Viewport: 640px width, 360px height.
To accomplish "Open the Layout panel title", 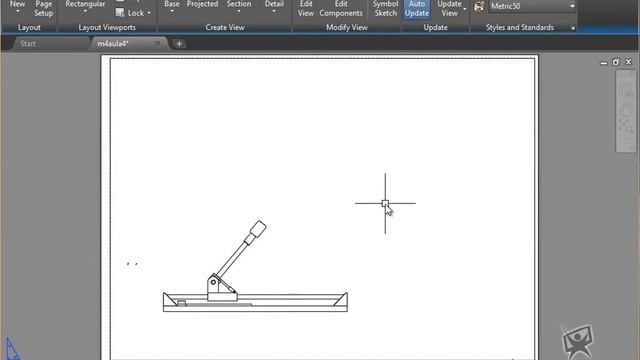I will pyautogui.click(x=29, y=27).
